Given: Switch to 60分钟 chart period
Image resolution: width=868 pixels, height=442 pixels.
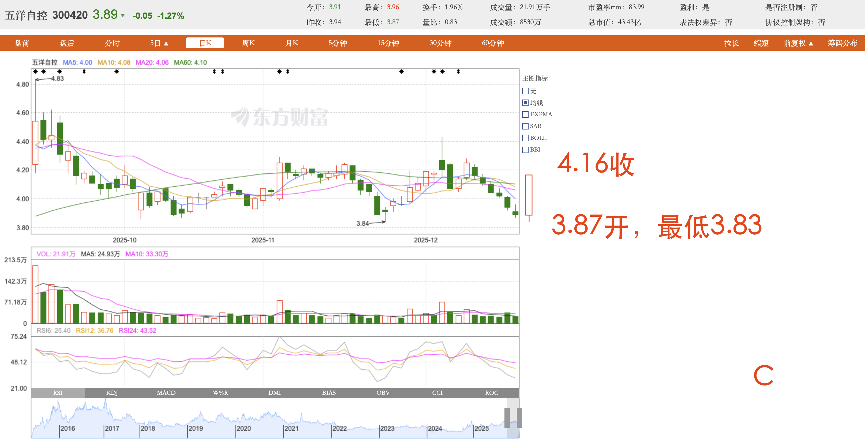Looking at the screenshot, I should pyautogui.click(x=493, y=43).
